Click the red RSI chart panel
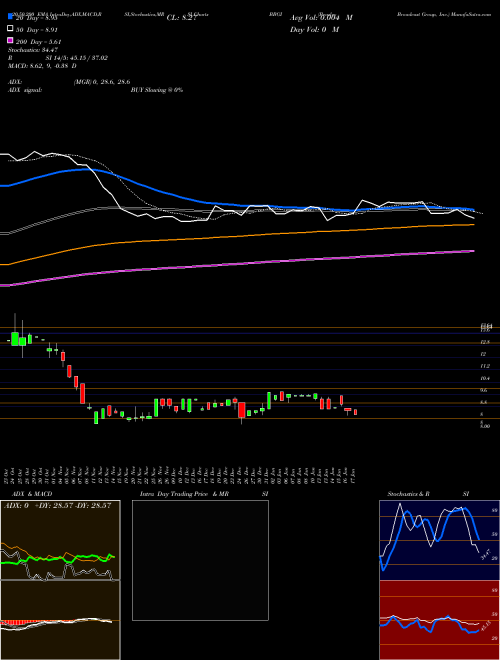This screenshot has height=660, width=500. [439, 620]
